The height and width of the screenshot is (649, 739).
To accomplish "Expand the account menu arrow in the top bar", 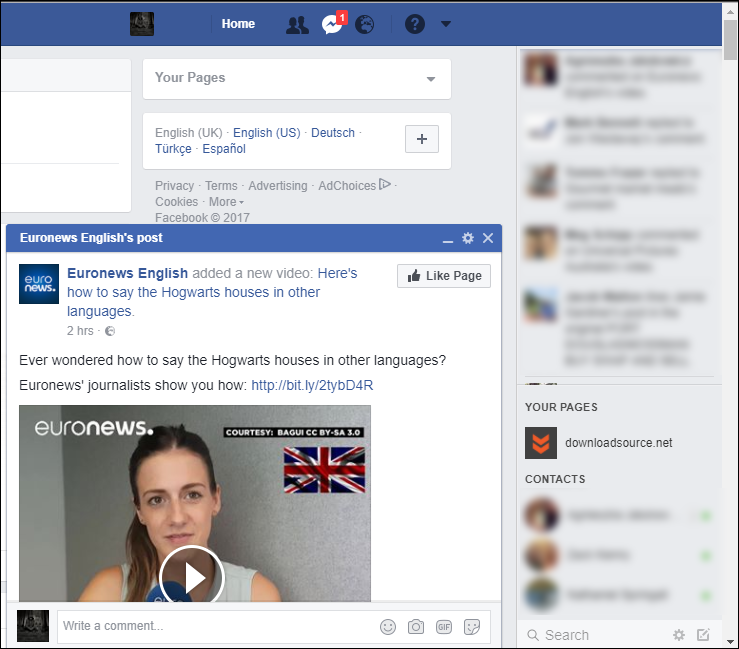I will (x=445, y=24).
